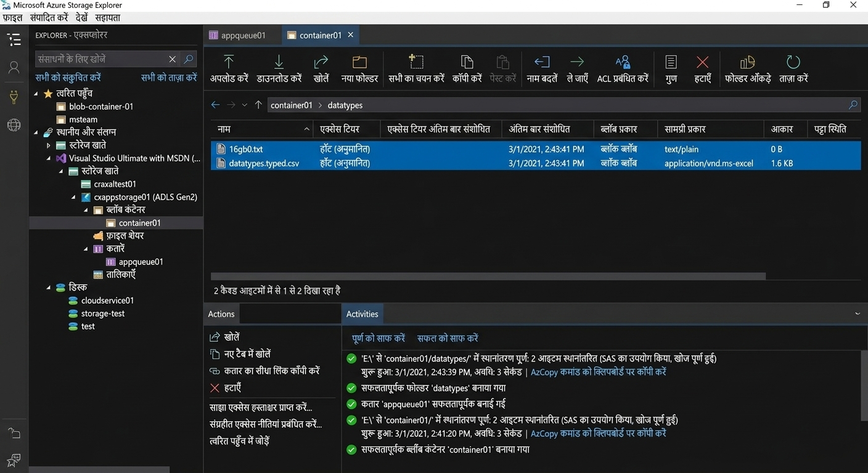This screenshot has height=473, width=868.
Task: Click पूर्ण को साफ करें link
Action: pyautogui.click(x=379, y=338)
